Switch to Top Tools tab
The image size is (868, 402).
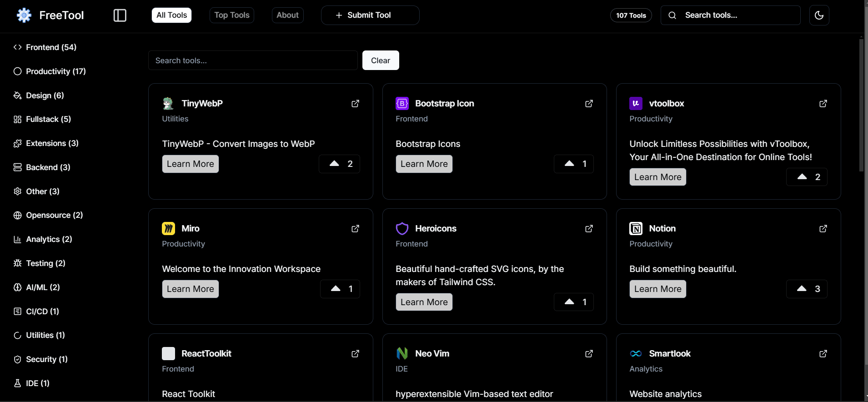[x=231, y=15]
